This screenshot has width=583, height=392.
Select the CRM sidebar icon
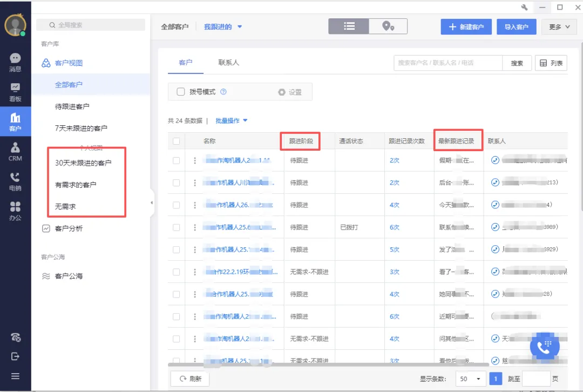pyautogui.click(x=16, y=150)
